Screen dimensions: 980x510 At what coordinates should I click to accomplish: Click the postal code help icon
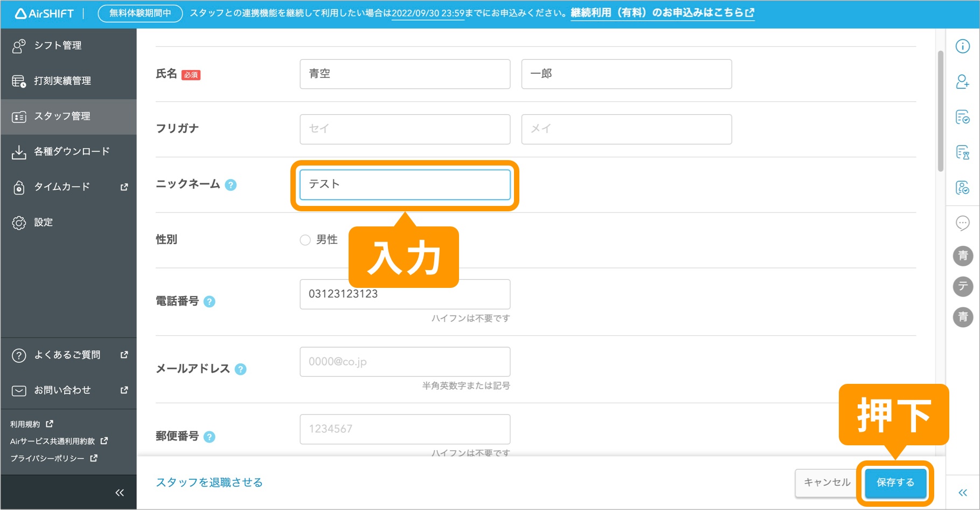(210, 437)
